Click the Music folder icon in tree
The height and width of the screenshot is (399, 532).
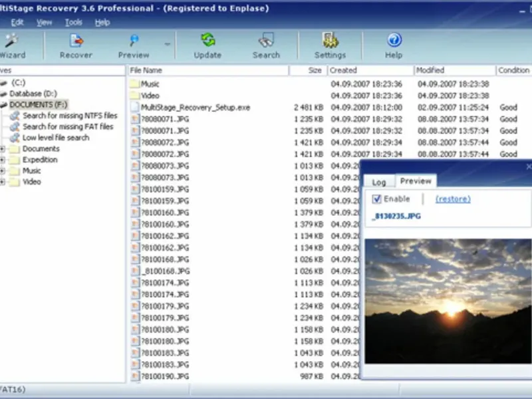coord(15,171)
